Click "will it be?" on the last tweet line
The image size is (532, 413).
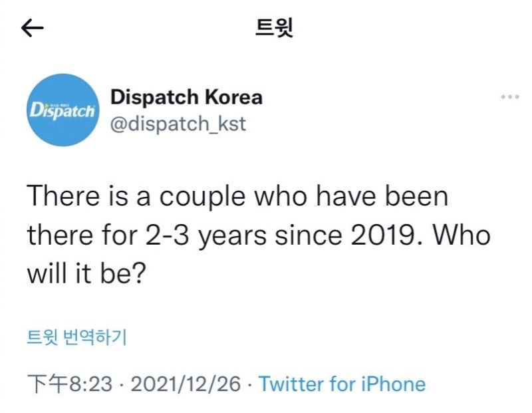(x=86, y=274)
